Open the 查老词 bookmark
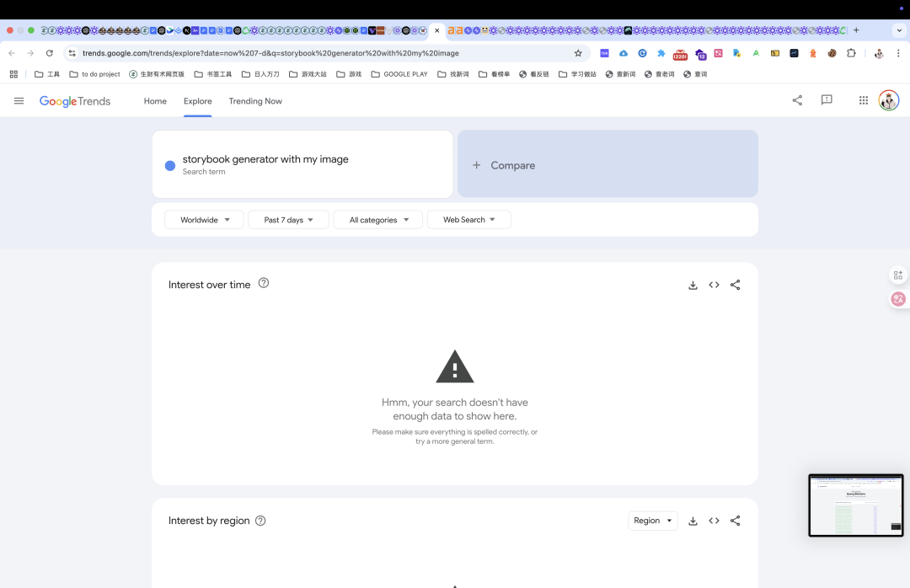Screen dimensions: 910x588 659,74
